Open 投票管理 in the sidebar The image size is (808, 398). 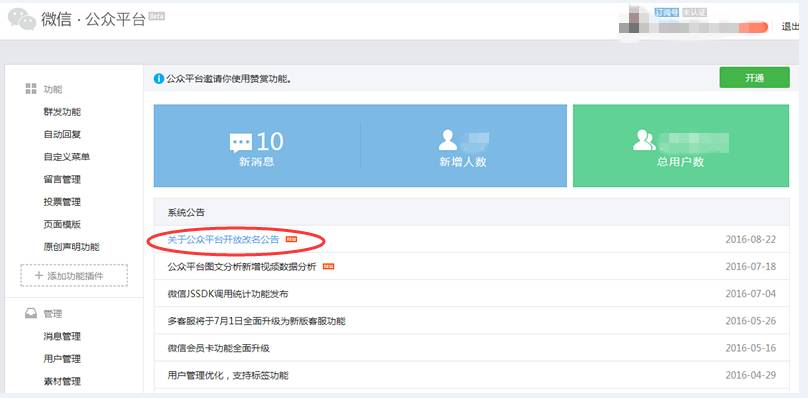click(x=62, y=202)
